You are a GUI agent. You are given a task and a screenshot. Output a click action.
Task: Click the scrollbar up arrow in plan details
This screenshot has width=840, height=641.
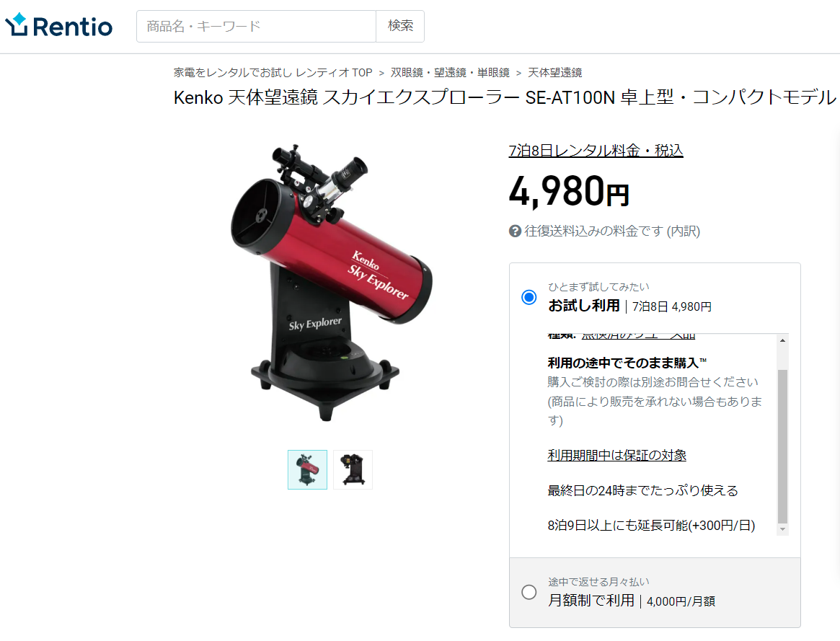pyautogui.click(x=783, y=340)
